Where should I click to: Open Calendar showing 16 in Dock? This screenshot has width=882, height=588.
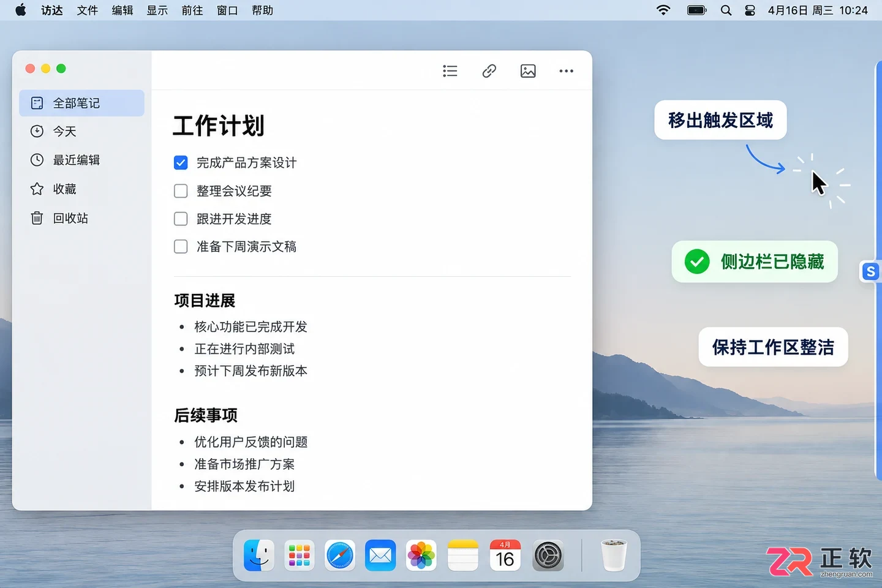click(505, 556)
